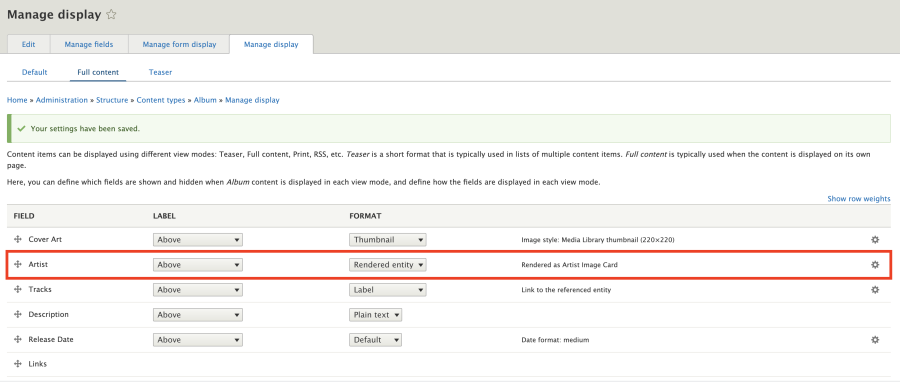Screen dimensions: 900x382
Task: Grab the drag handle for Artist row
Action: tap(18, 264)
